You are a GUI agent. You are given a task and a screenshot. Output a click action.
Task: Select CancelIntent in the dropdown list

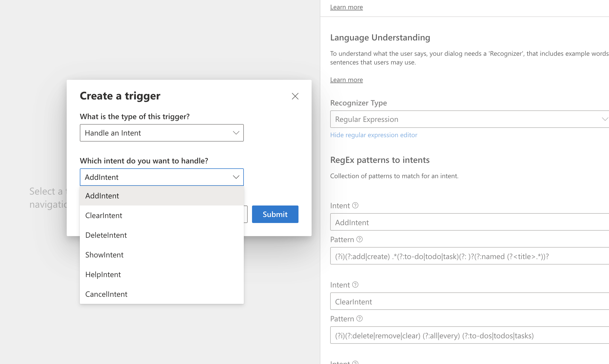162,294
